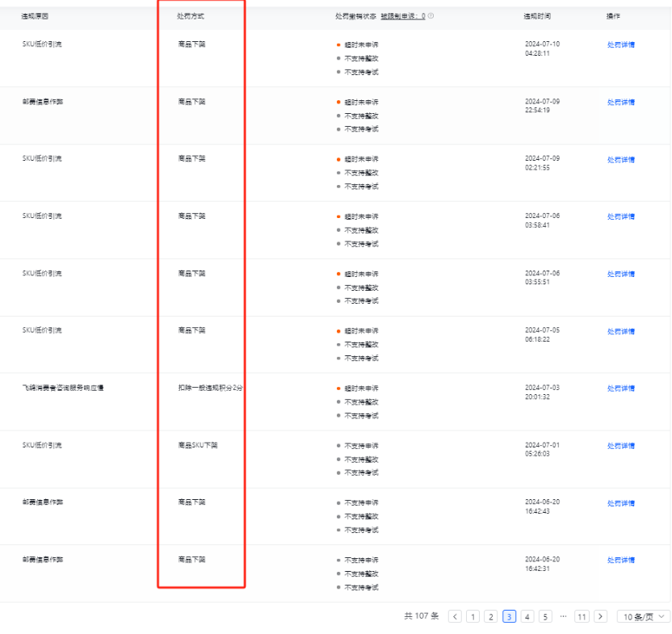
Task: Click the 被限制申诉: 0 link in header
Action: [x=402, y=16]
